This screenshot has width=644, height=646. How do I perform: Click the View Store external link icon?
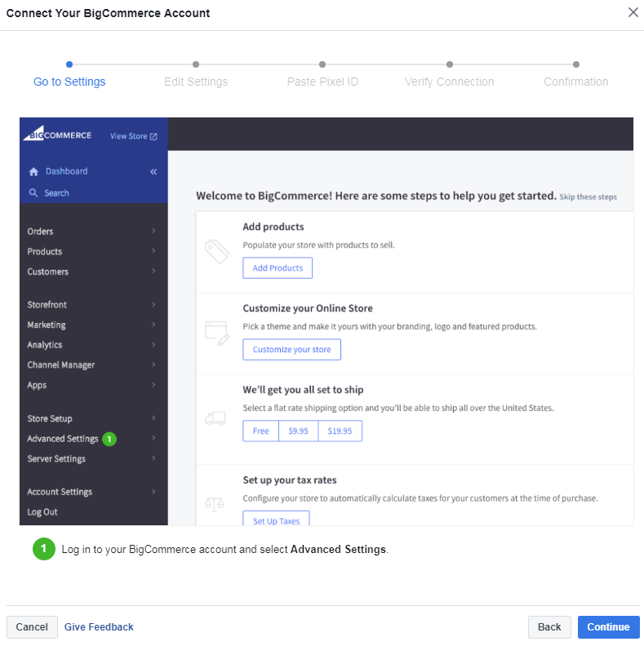click(x=153, y=136)
